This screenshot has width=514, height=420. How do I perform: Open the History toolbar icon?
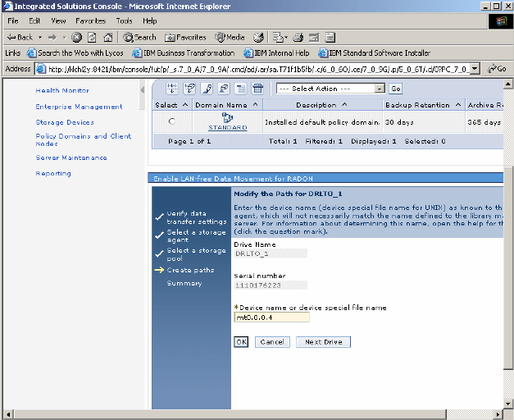click(x=258, y=38)
